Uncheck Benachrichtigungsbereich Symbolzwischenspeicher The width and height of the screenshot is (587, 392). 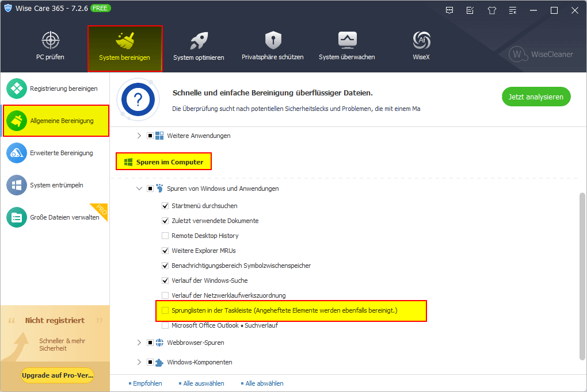tap(165, 266)
